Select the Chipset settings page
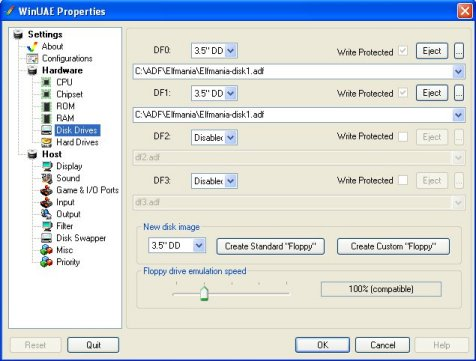476x361 pixels. [x=69, y=94]
